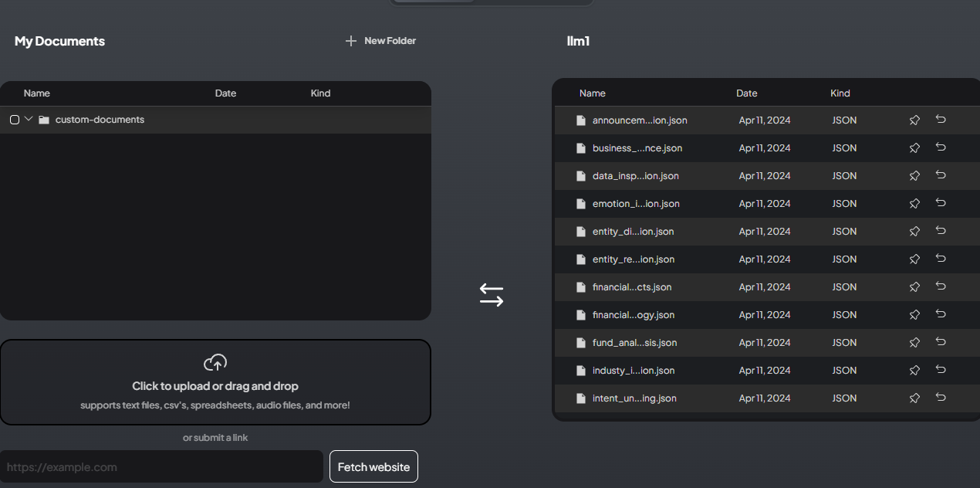Remove industy_i...ion.json from workspace
980x488 pixels.
pos(941,370)
